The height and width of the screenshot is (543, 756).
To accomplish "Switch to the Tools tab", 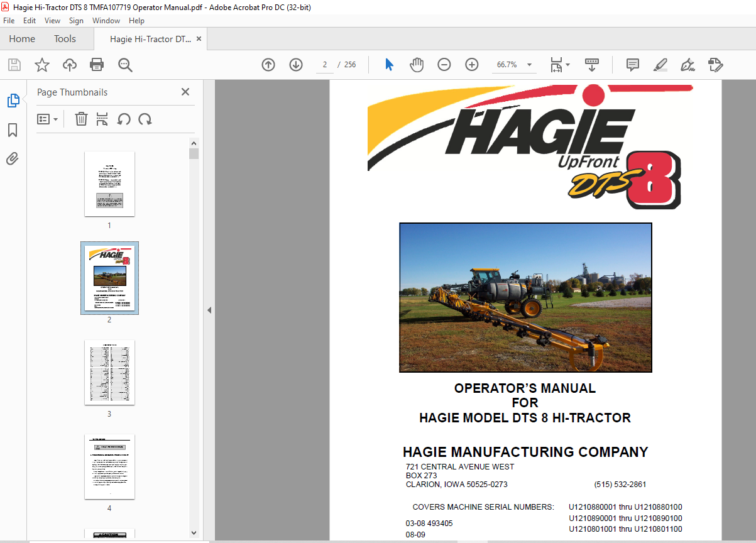I will [65, 39].
